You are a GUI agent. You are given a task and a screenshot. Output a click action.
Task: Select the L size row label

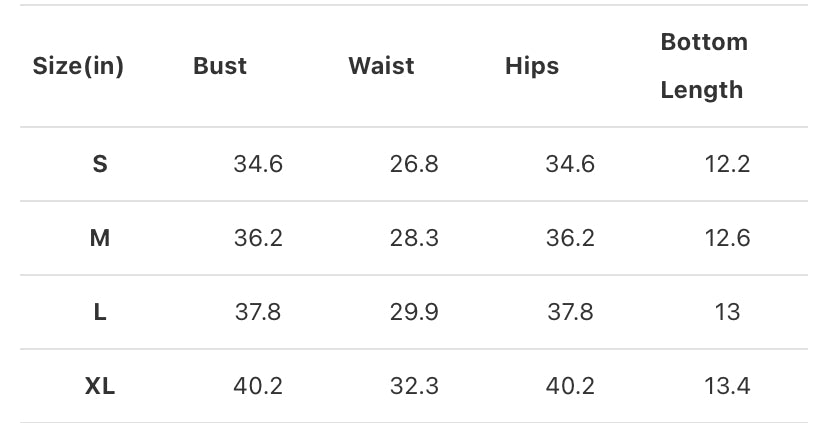(x=100, y=312)
